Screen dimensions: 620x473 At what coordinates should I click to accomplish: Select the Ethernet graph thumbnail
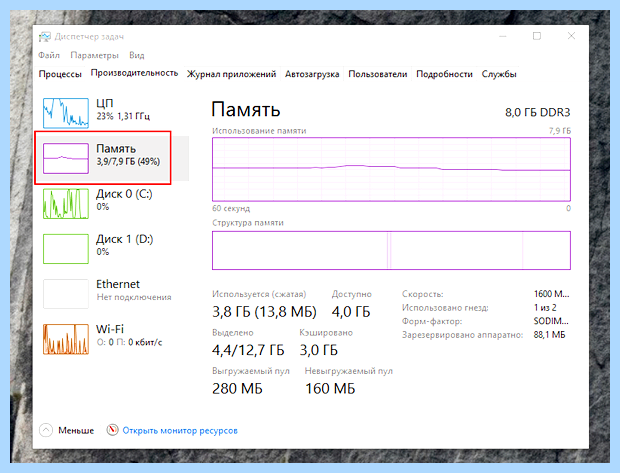66,294
